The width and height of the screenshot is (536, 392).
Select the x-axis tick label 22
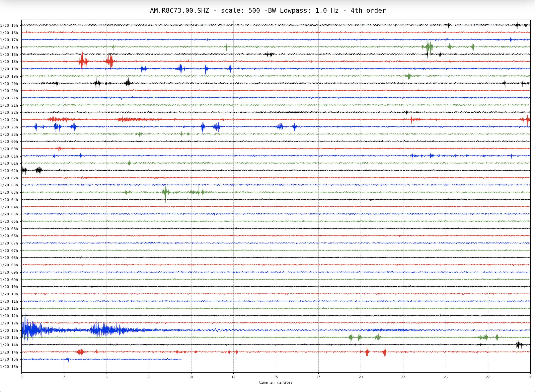(x=403, y=377)
